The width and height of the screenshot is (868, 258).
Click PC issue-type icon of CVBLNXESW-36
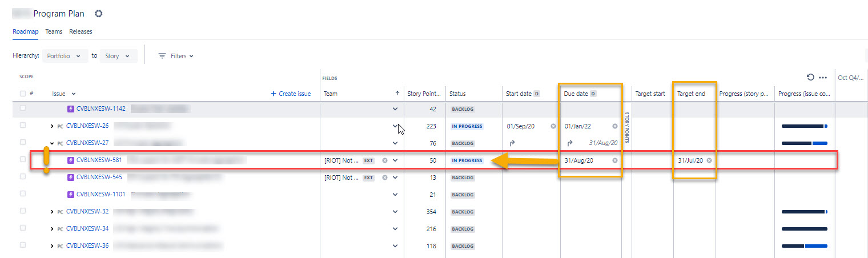click(61, 246)
